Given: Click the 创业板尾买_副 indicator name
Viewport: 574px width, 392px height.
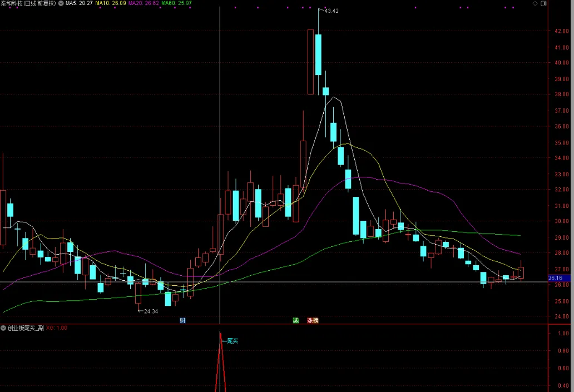Looking at the screenshot, I should click(x=26, y=328).
